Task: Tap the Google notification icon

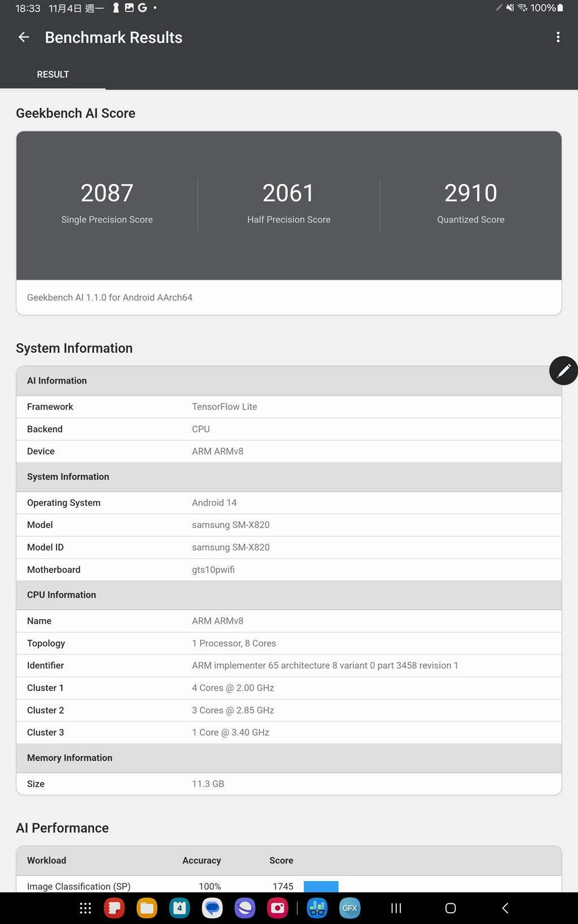Action: 142,8
